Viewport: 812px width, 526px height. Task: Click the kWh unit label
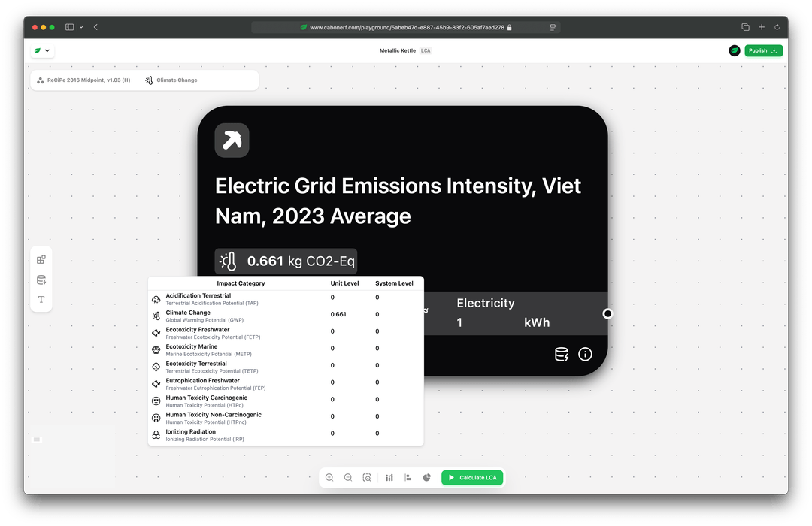click(537, 322)
